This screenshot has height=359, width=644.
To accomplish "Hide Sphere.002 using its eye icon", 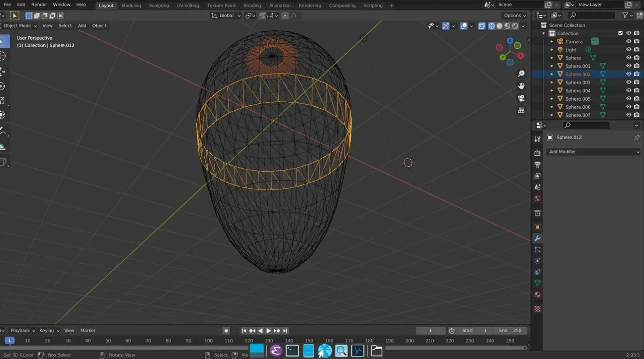I will (629, 74).
